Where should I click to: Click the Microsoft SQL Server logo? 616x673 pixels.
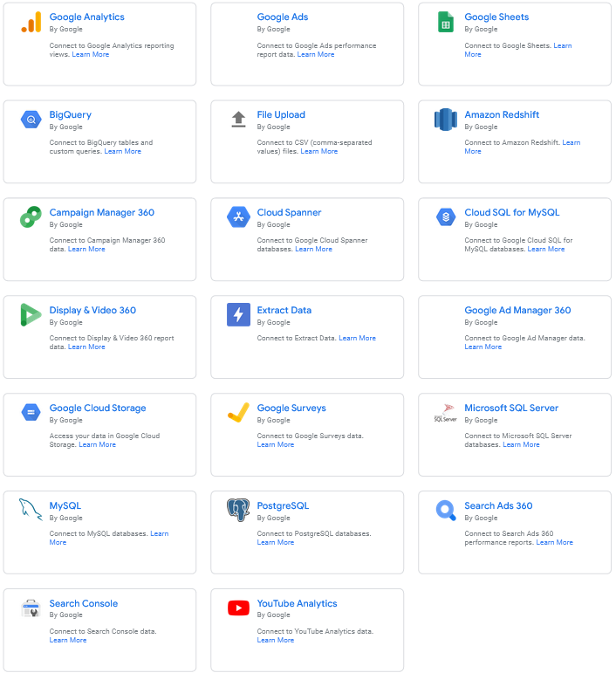[446, 413]
